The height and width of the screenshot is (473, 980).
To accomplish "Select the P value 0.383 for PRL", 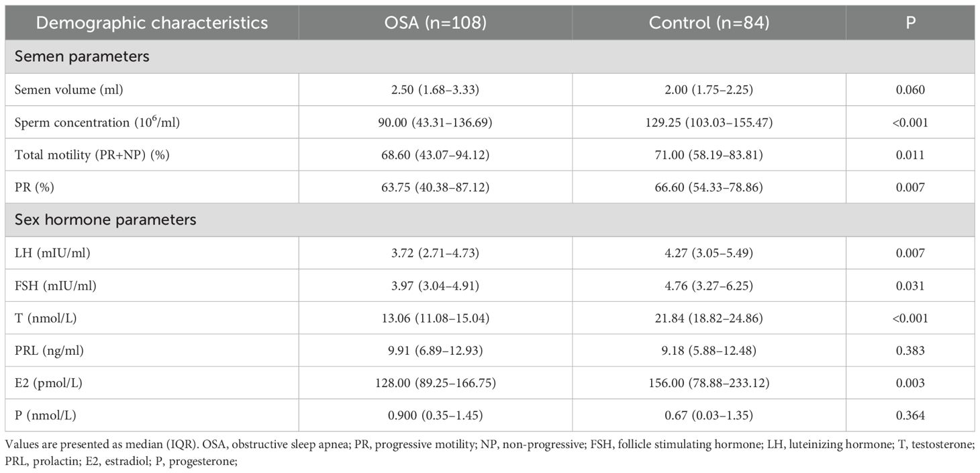I will click(x=910, y=350).
